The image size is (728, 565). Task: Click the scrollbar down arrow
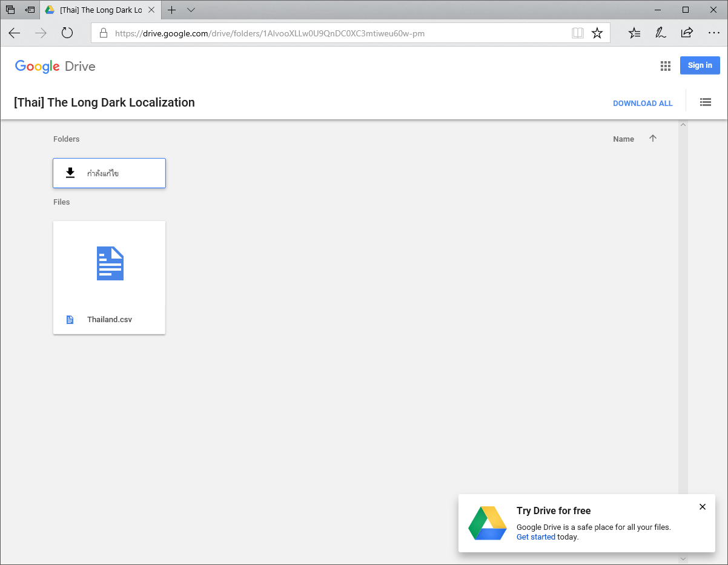click(683, 559)
